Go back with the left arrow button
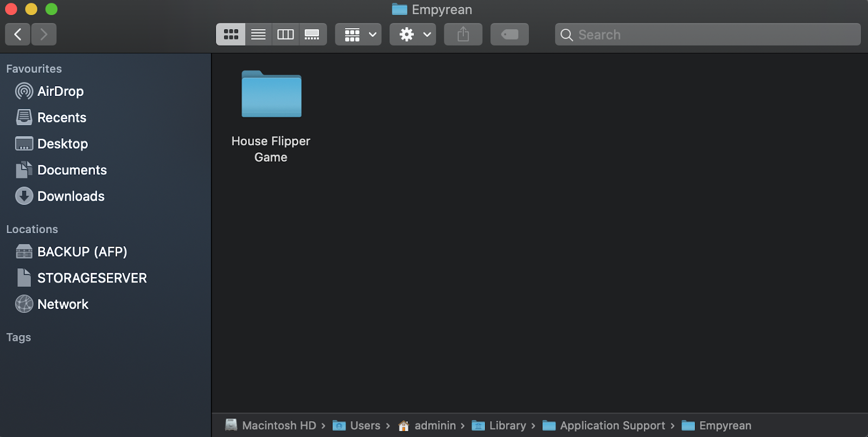Viewport: 868px width, 437px height. 18,35
